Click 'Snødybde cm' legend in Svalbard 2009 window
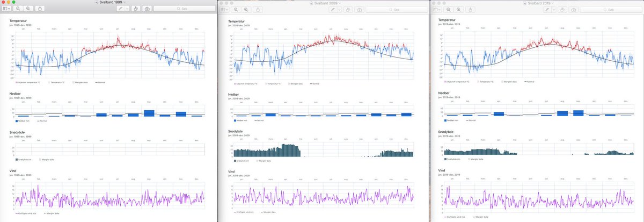644x222 pixels. pos(243,161)
